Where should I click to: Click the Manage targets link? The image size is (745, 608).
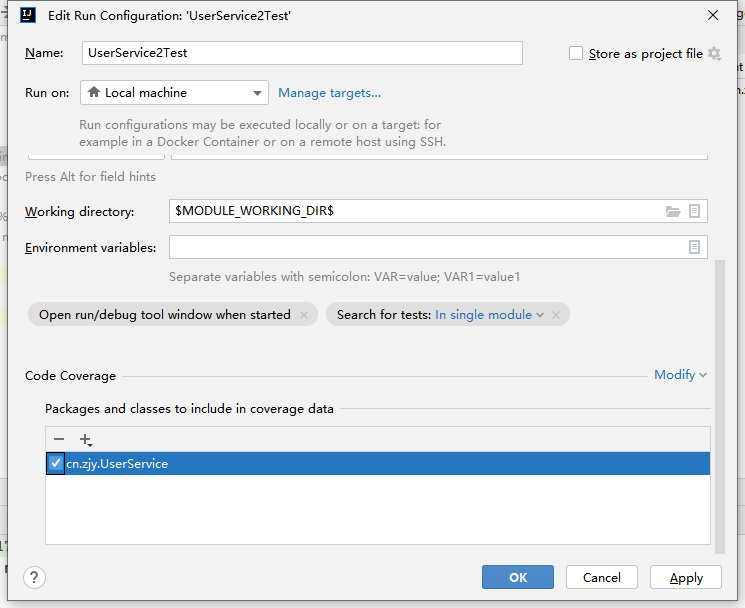[x=329, y=93]
